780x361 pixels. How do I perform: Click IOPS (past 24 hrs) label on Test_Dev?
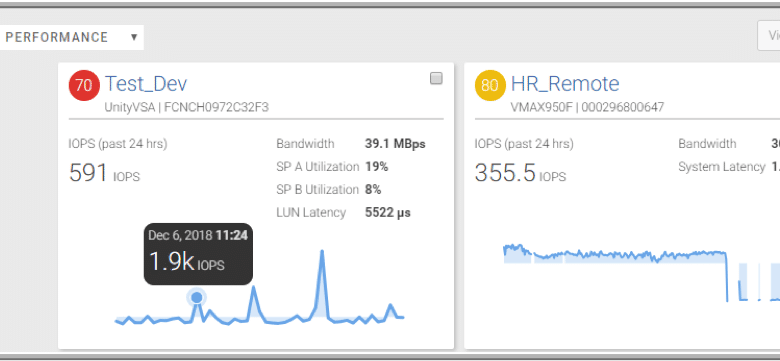pos(118,144)
